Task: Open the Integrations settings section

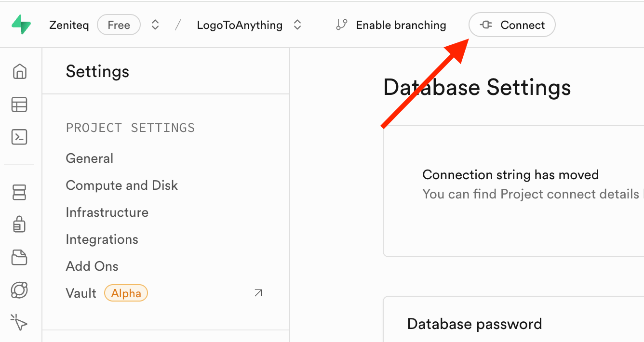Action: pos(102,239)
